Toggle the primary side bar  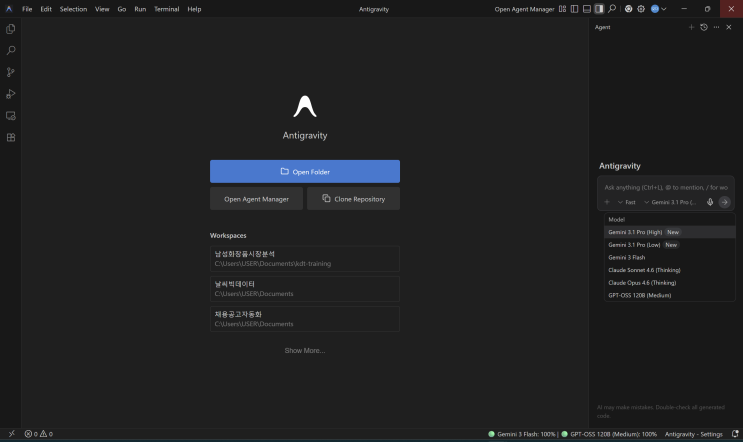[574, 9]
